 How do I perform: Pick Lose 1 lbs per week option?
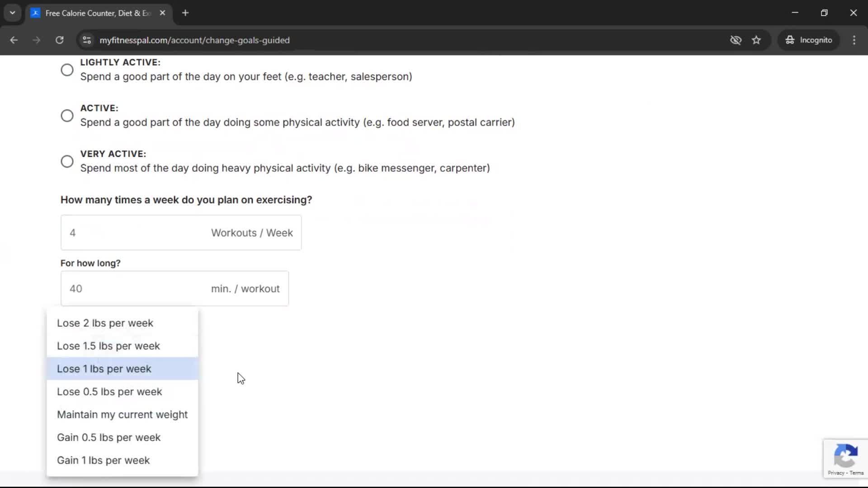123,369
